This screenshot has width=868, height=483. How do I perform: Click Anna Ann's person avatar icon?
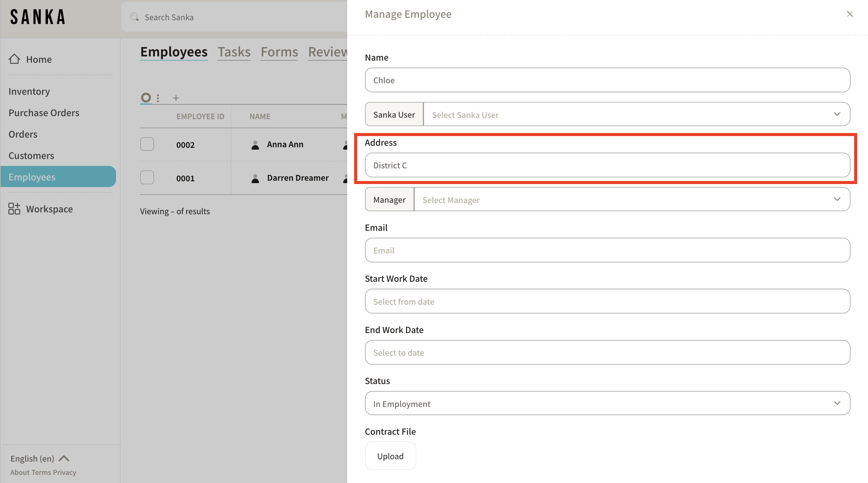click(255, 145)
